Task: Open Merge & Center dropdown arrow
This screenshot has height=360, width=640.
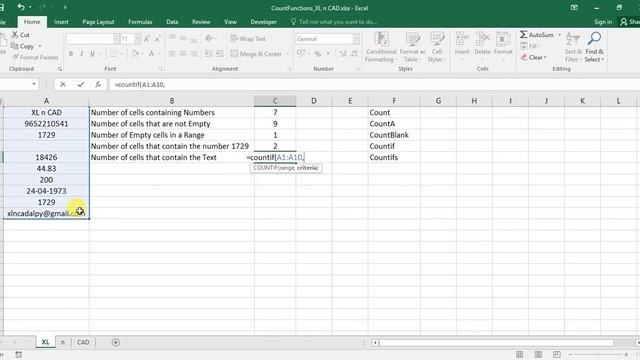Action: [x=287, y=54]
